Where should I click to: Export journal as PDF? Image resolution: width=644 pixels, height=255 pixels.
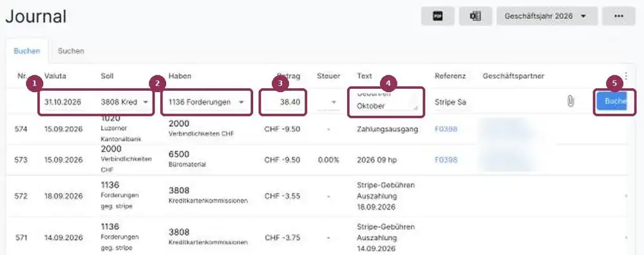tap(437, 17)
